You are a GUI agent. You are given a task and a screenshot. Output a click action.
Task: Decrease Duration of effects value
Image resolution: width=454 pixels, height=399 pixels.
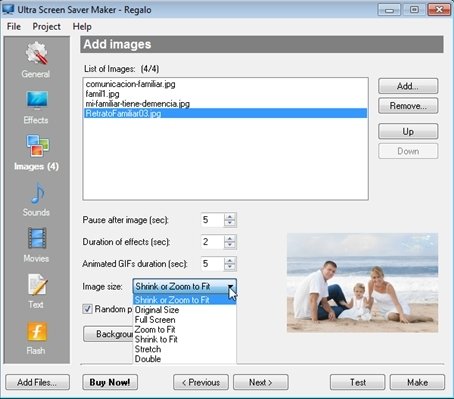click(230, 245)
